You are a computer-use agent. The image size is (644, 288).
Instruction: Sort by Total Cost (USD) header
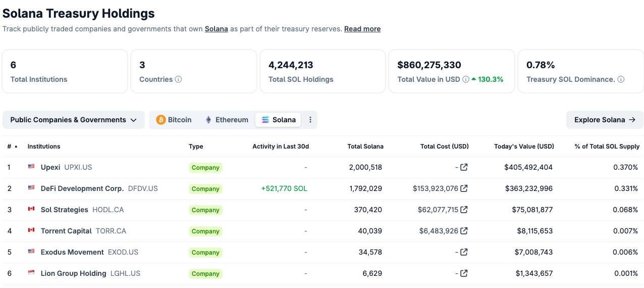pos(445,147)
